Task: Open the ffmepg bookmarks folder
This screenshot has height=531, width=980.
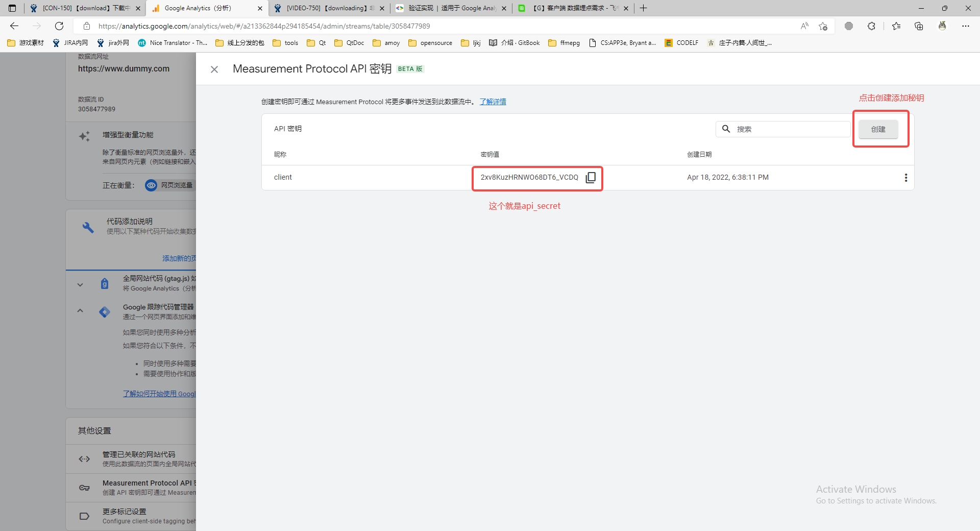Action: [x=564, y=43]
